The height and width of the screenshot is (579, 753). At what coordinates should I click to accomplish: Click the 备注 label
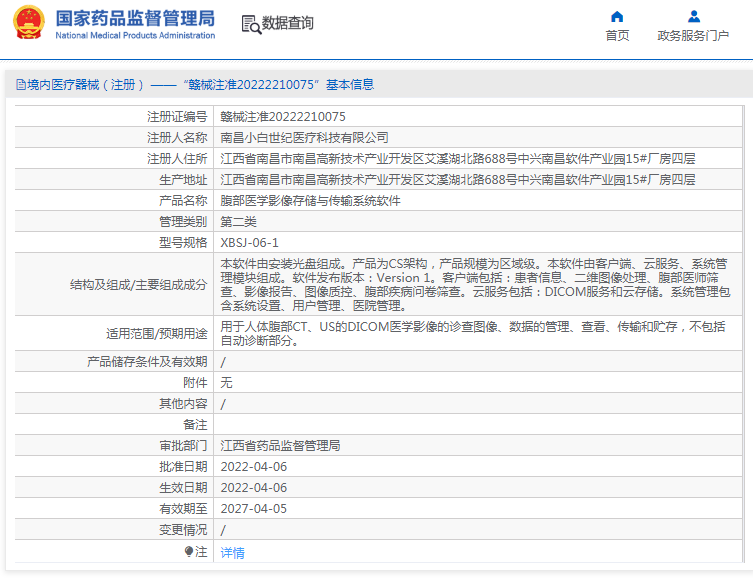tap(195, 425)
